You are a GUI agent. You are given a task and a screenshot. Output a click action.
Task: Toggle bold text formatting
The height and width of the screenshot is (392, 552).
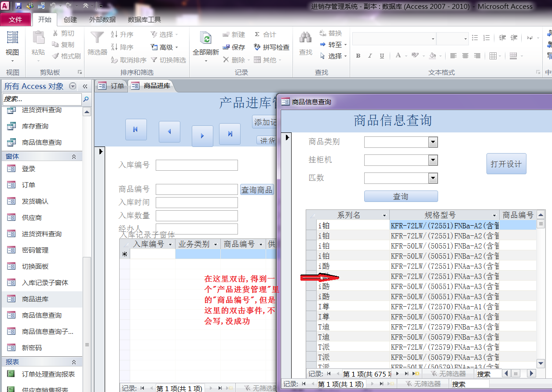358,56
